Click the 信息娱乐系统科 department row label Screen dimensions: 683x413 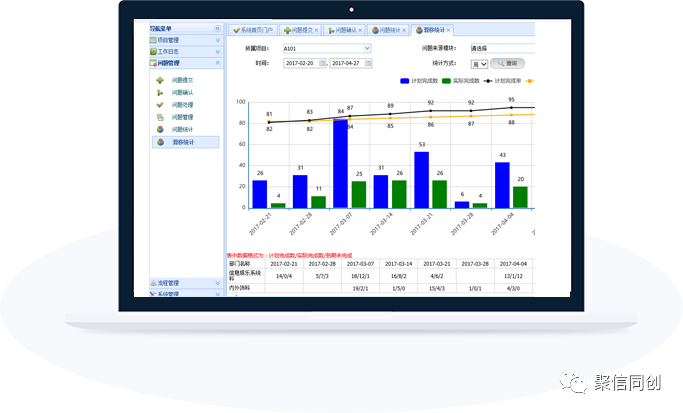tap(245, 276)
